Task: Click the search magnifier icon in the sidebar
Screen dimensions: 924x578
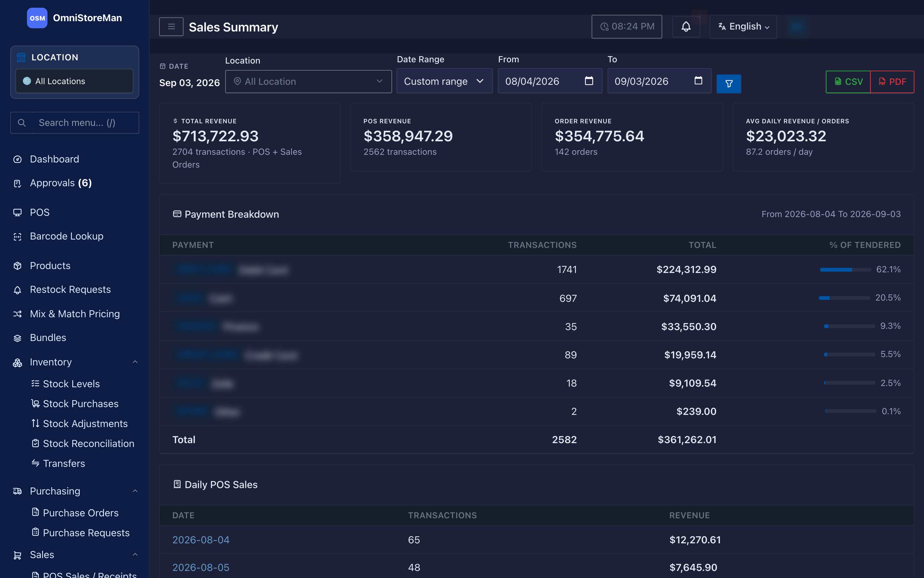Action: (x=22, y=123)
